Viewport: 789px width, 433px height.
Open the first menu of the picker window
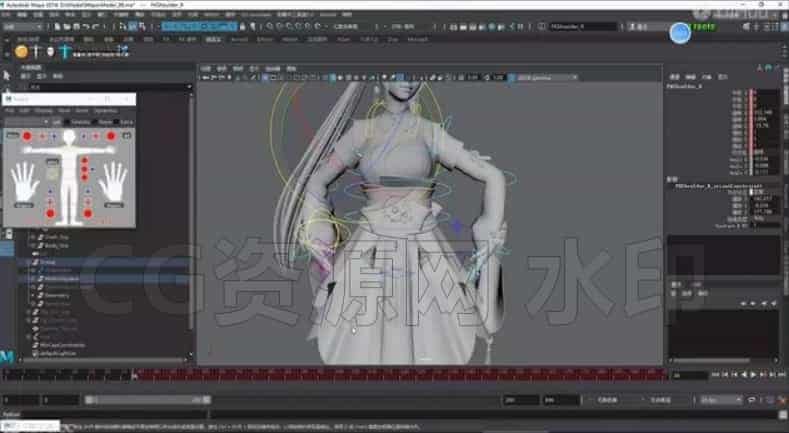[x=10, y=111]
